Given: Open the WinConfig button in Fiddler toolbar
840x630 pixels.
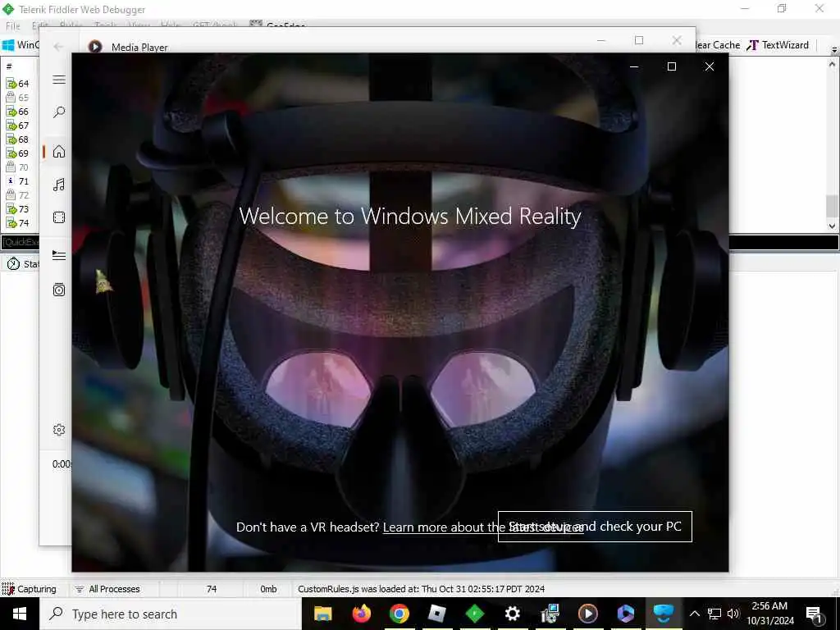Looking at the screenshot, I should (21, 45).
